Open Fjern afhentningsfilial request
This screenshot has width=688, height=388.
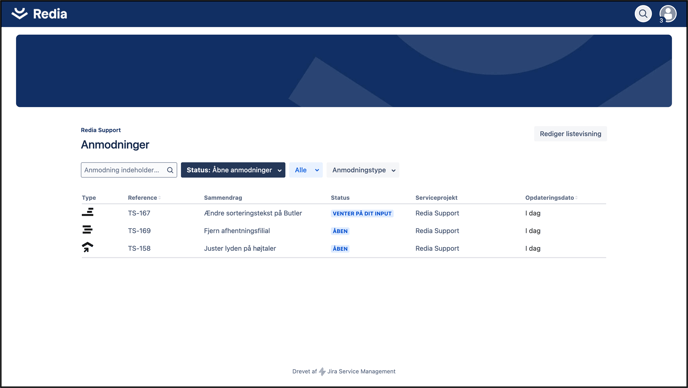237,230
